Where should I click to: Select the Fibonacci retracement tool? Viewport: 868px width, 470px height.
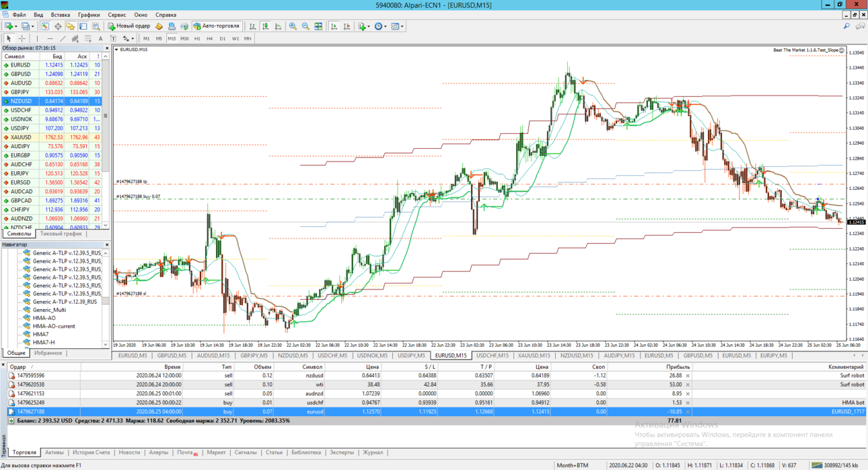[88, 38]
